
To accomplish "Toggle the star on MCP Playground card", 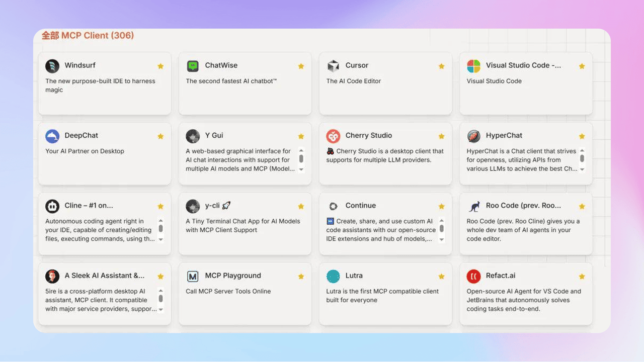I will coord(301,277).
